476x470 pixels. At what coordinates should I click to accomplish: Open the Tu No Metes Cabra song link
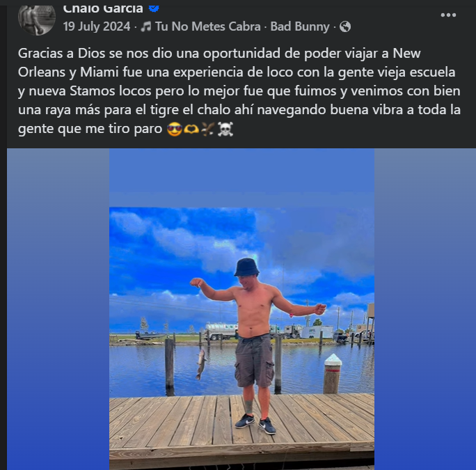[207, 26]
